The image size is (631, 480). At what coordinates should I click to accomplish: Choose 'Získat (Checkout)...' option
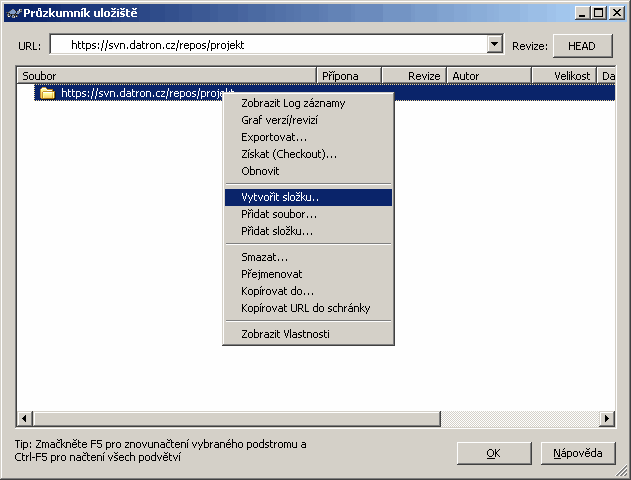(x=289, y=154)
